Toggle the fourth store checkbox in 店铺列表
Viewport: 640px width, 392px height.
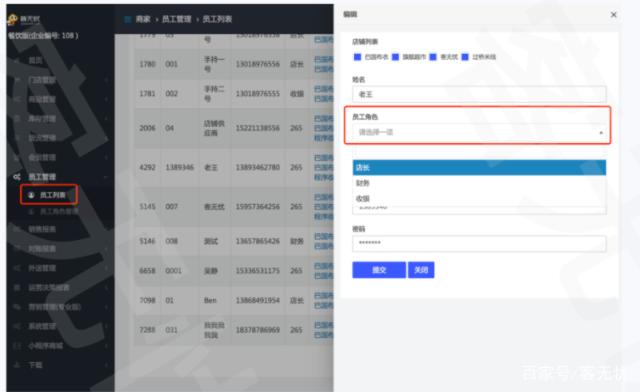pyautogui.click(x=465, y=57)
